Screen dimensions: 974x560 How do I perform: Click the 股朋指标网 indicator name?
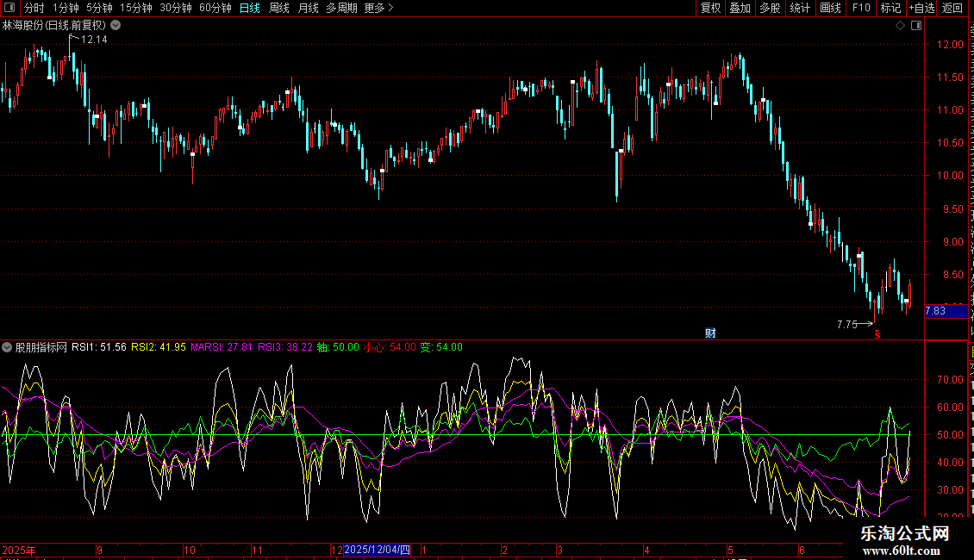[41, 347]
